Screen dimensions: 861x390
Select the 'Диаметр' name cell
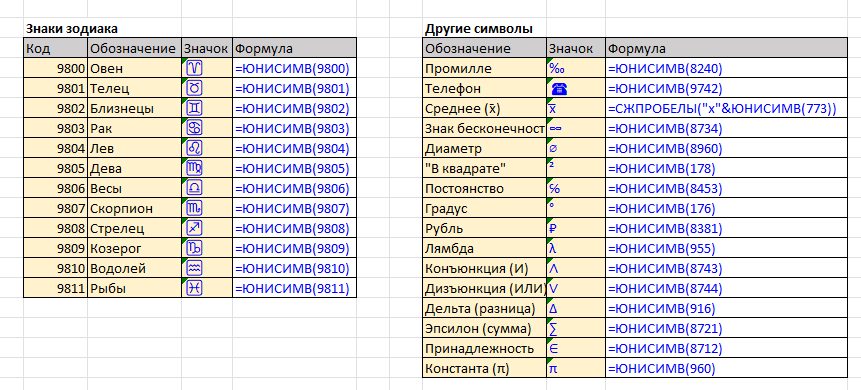pos(485,148)
